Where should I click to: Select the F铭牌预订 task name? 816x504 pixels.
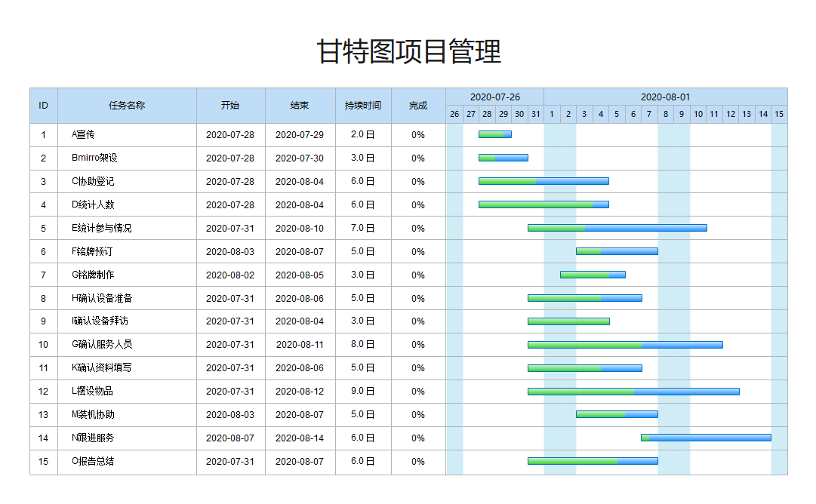pos(92,251)
